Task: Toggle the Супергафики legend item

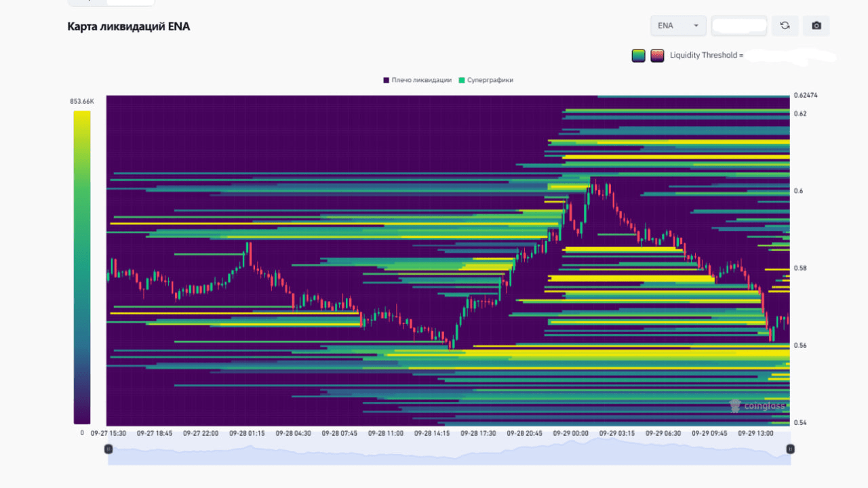Action: coord(488,80)
